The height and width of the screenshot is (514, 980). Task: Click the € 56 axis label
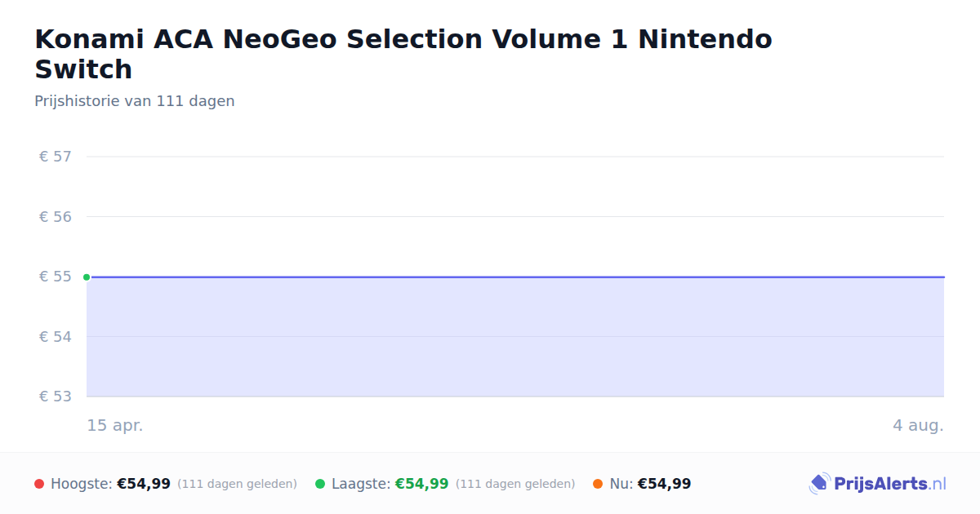(56, 217)
